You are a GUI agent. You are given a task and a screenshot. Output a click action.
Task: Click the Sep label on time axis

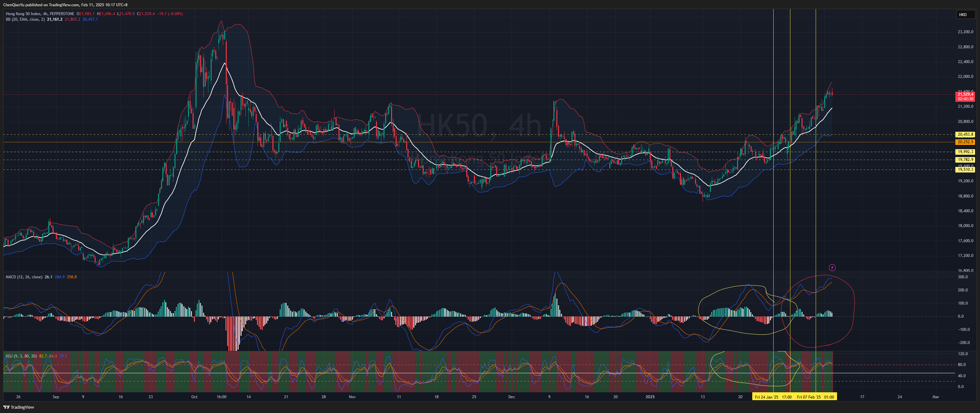56,397
